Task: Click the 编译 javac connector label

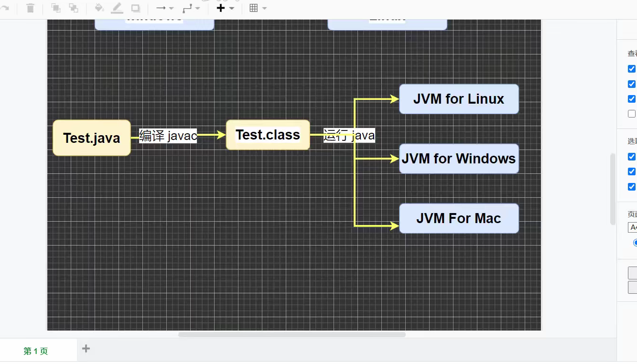Action: [168, 136]
